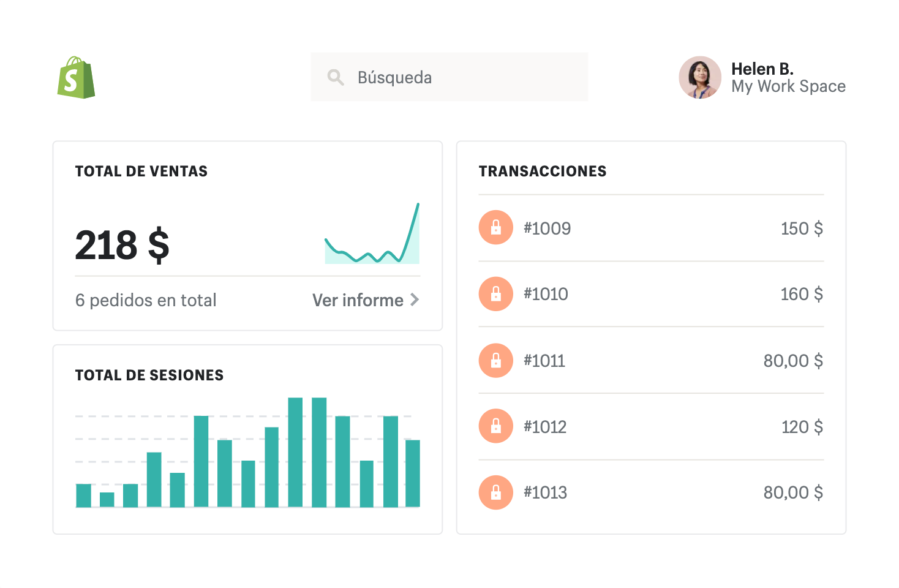Open Helen B. profile avatar
Screen dimensions: 899x588
click(x=699, y=78)
